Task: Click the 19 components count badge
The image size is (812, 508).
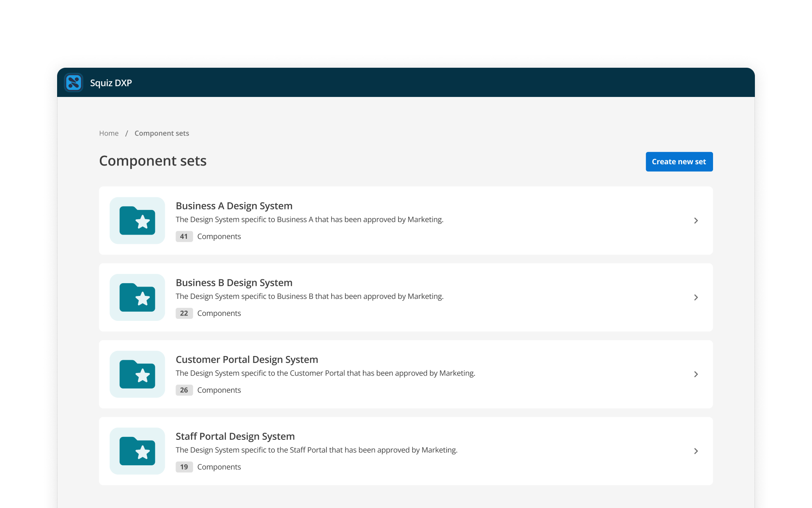Action: coord(184,467)
